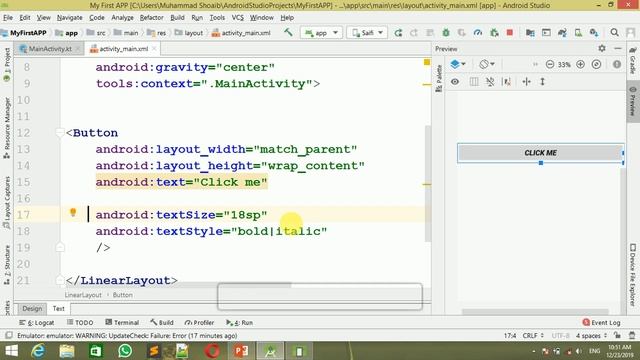Click the preview horizontal scrollbar
The width and height of the screenshot is (640, 360).
coord(535,312)
